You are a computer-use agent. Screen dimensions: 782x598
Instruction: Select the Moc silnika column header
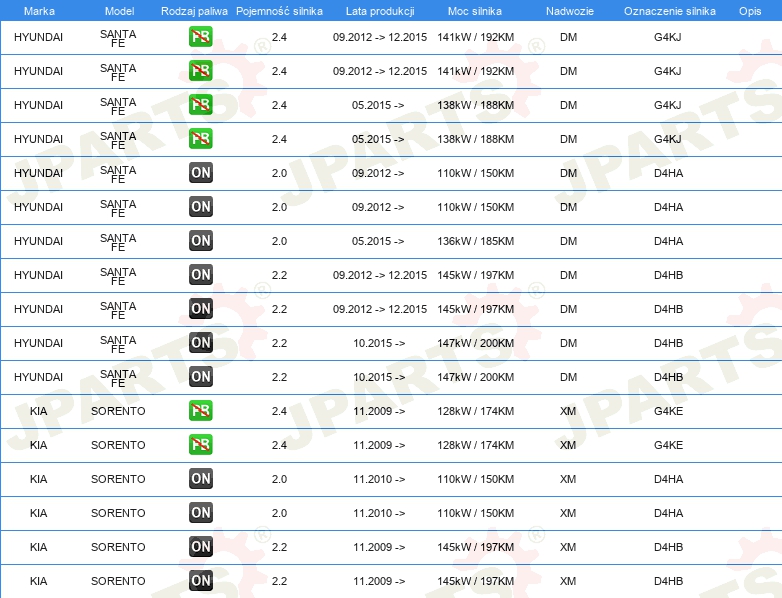[475, 10]
